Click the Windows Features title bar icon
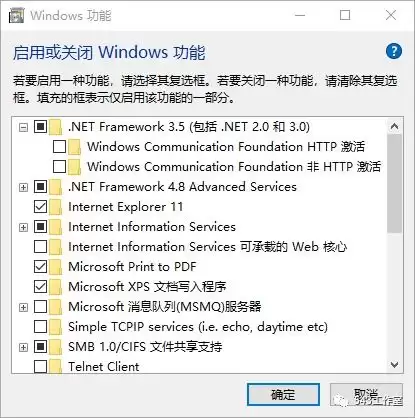The width and height of the screenshot is (415, 418). 16,15
